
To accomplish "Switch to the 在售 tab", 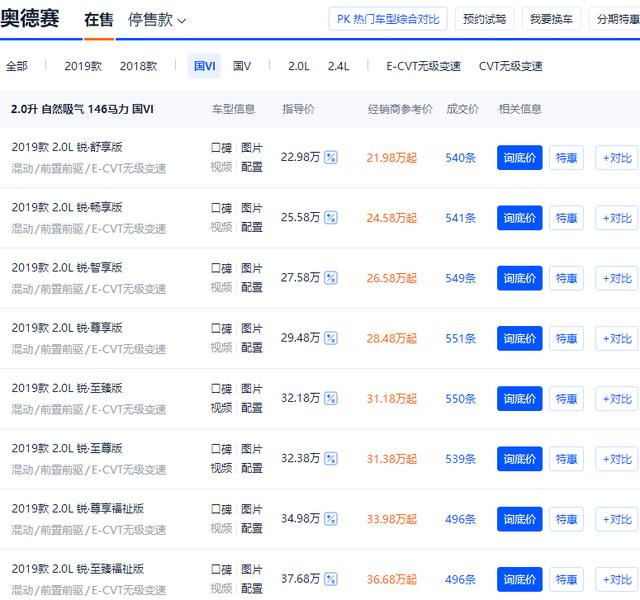I will 99,20.
